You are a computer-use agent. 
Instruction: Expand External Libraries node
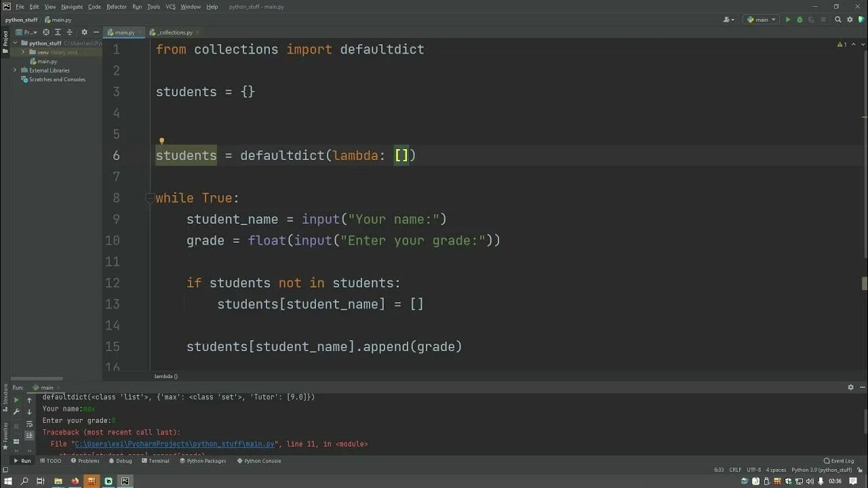click(x=16, y=70)
